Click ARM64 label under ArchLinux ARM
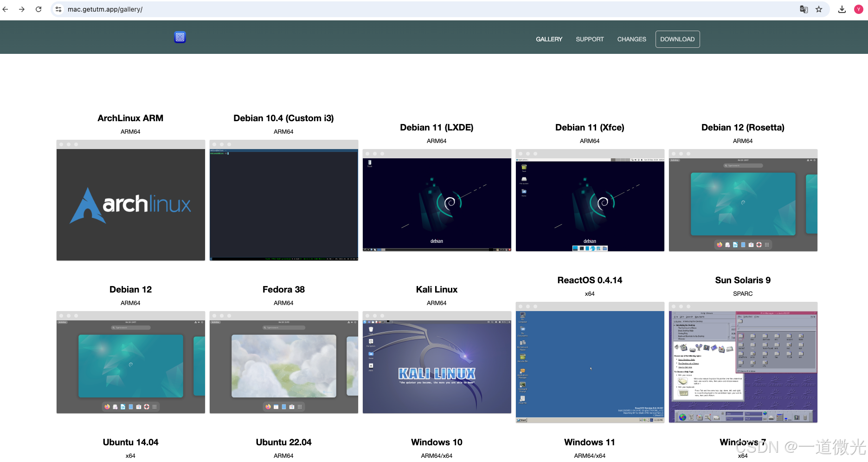868x462 pixels. (x=130, y=132)
